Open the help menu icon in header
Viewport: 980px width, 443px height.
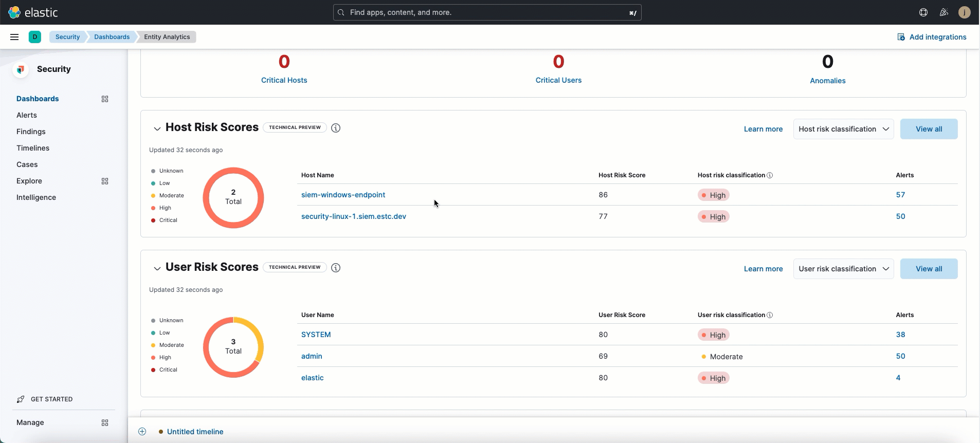point(923,12)
